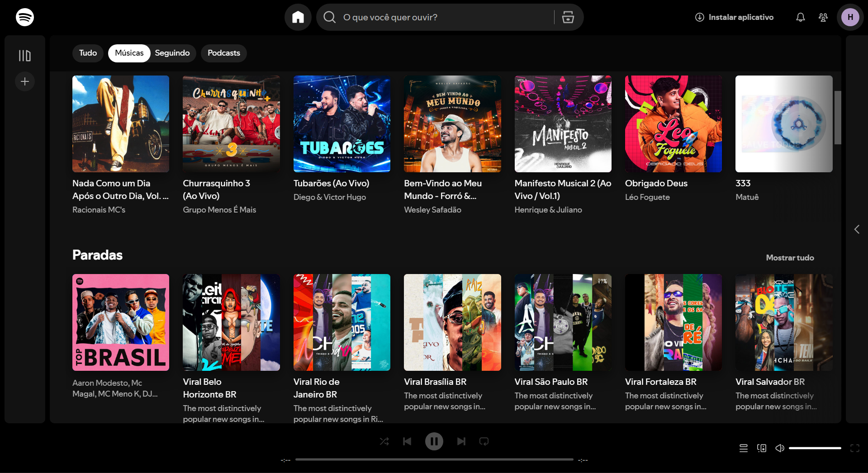Click Aaron Modesto, Mc Magal description text
The image size is (868, 473).
[115, 388]
